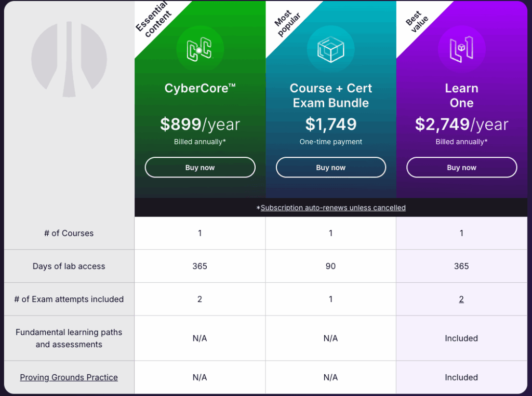Click the underlined 2 exam attempts link
This screenshot has height=396, width=532.
coord(461,299)
